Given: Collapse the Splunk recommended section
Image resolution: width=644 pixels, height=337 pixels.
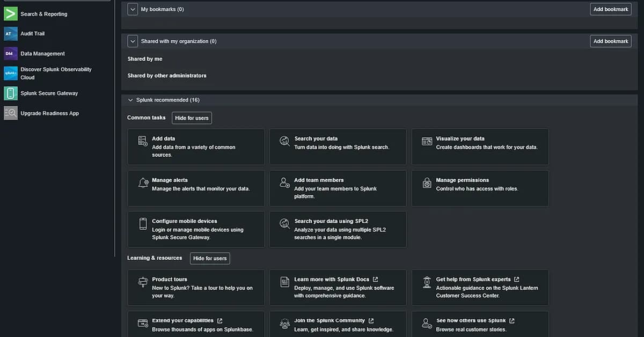Looking at the screenshot, I should [x=130, y=100].
